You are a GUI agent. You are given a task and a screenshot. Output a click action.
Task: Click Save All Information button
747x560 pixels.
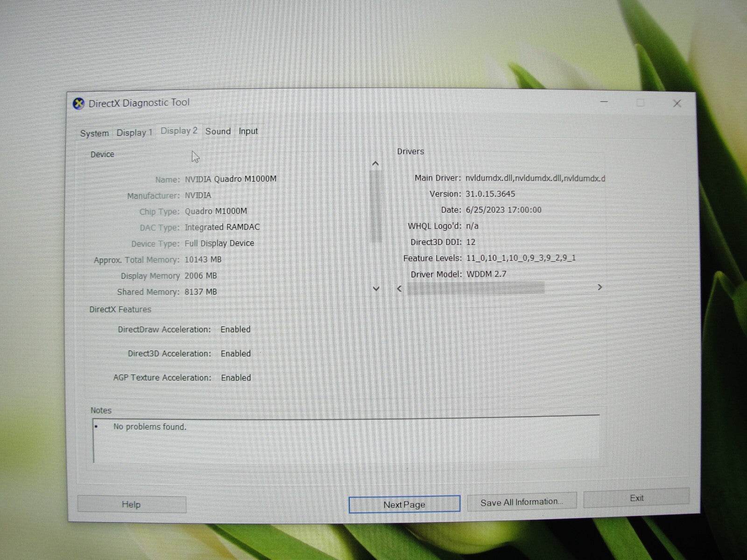point(521,501)
